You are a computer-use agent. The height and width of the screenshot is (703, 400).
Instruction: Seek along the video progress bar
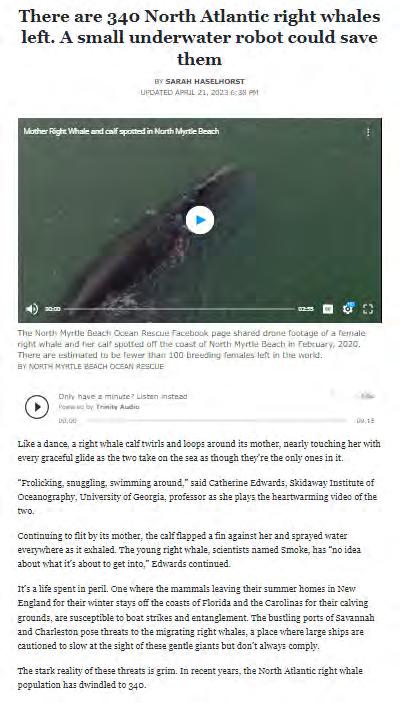tap(179, 309)
